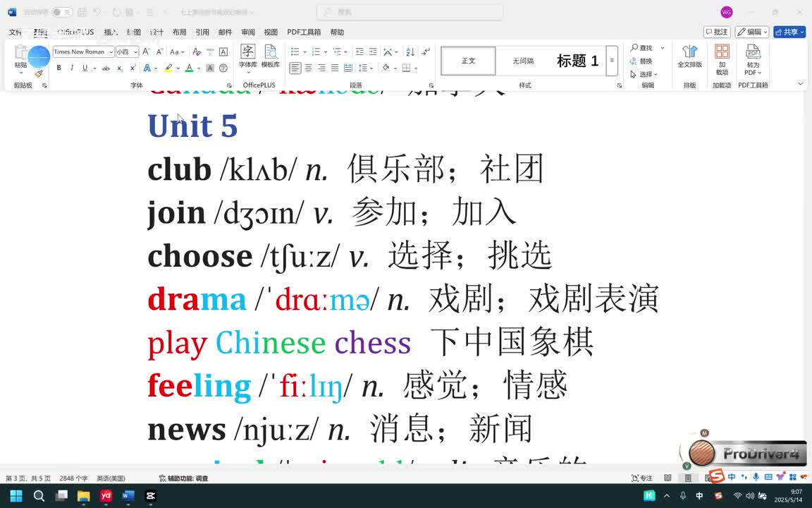Switch to the References (引用) tab
Viewport: 812px width, 508px height.
point(202,32)
